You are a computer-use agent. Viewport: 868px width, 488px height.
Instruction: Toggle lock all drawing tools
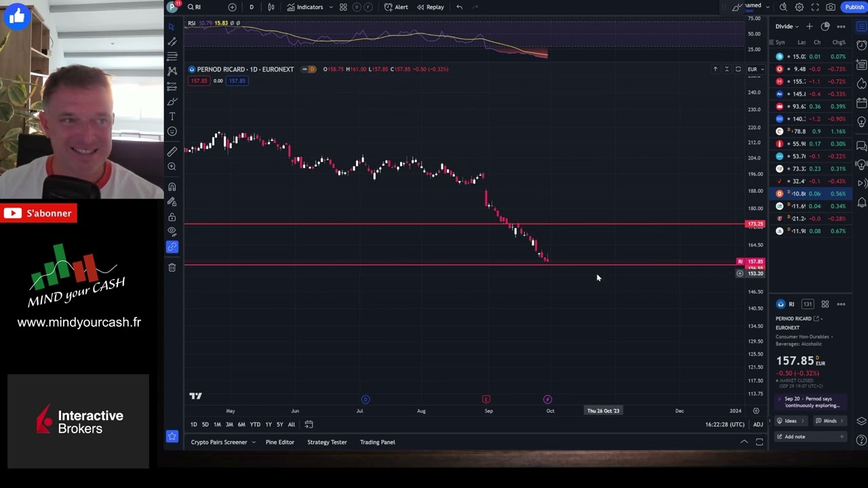[172, 217]
